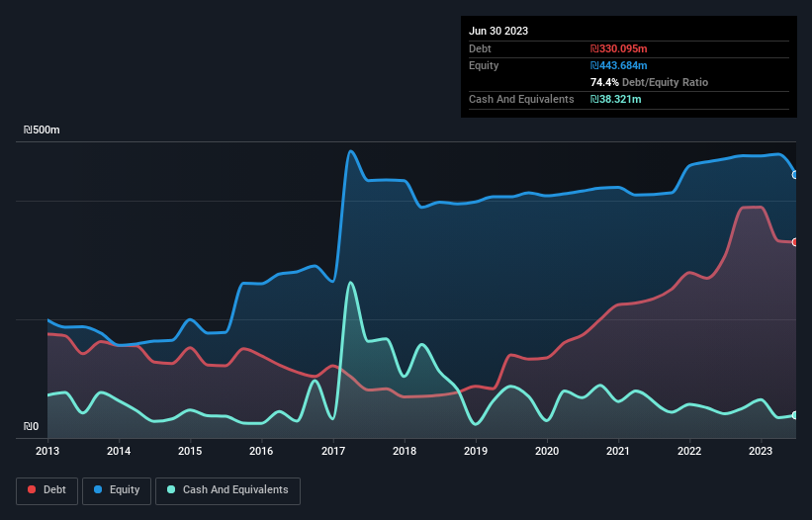The height and width of the screenshot is (520, 812).
Task: Click the 74.4% Debt/Equity Ratio text
Action: click(x=649, y=82)
